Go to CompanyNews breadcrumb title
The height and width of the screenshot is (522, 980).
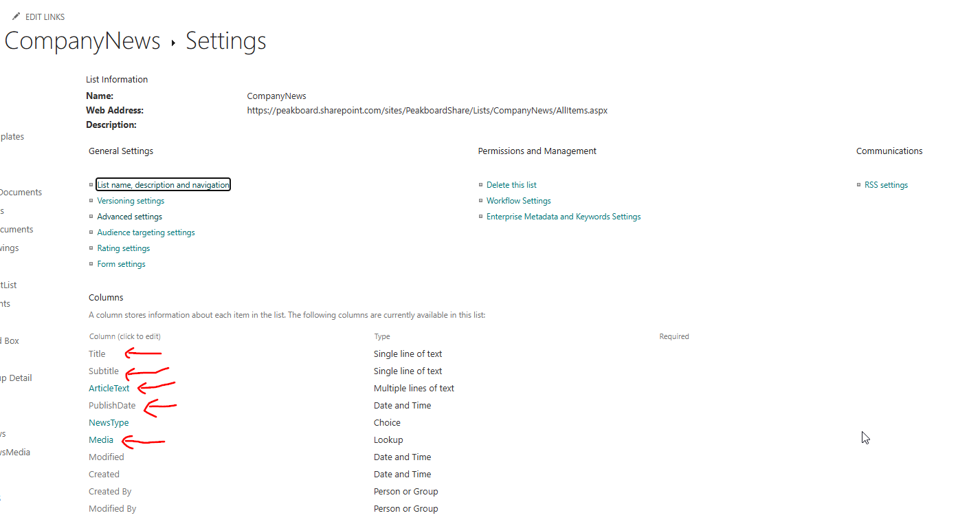(x=82, y=41)
